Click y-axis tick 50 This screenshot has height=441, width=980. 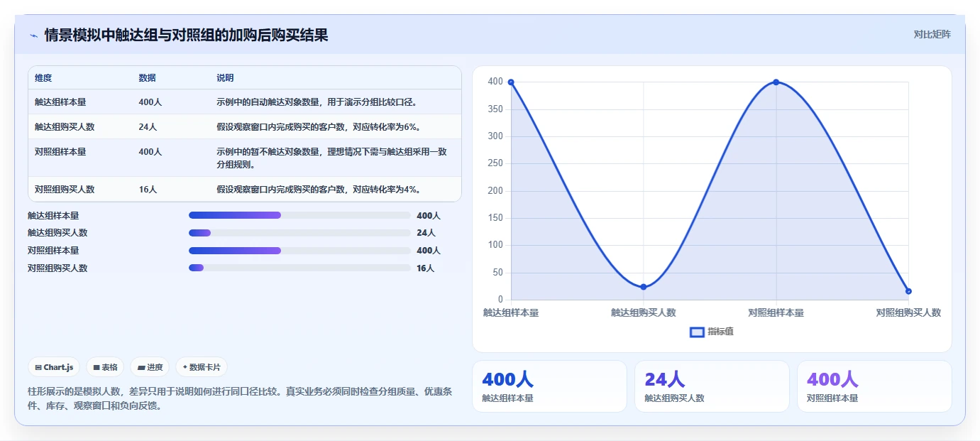(x=497, y=273)
